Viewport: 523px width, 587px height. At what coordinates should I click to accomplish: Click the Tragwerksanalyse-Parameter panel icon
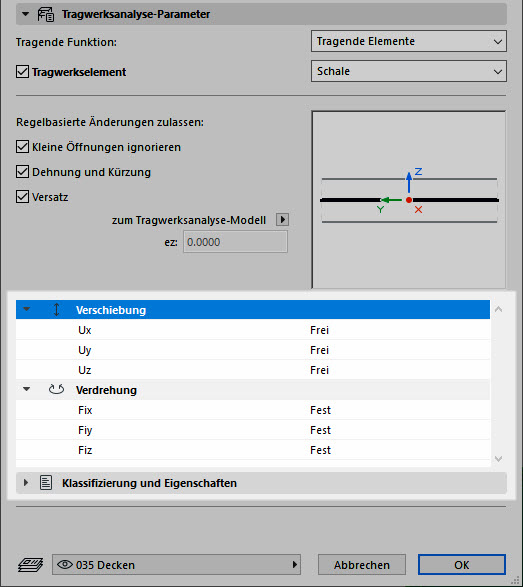(46, 14)
